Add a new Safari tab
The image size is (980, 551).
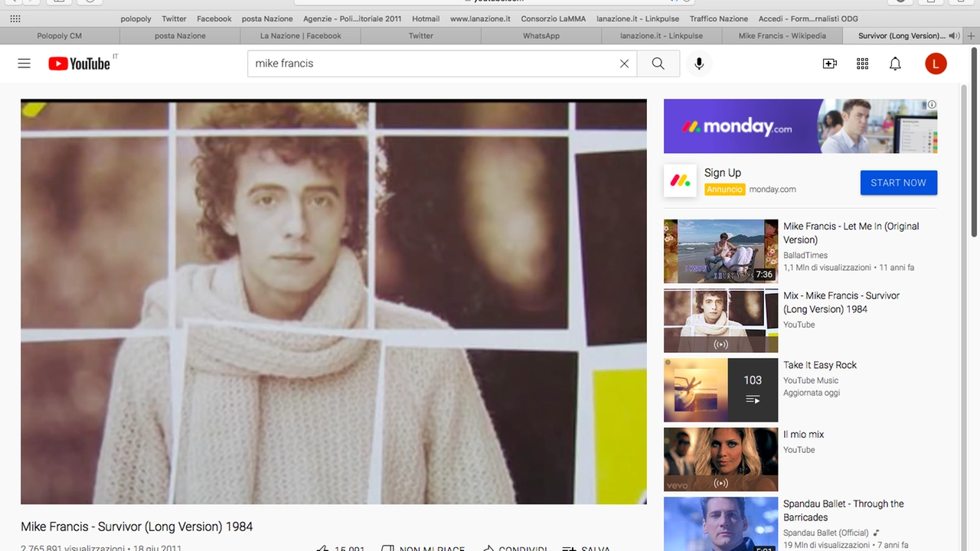(972, 36)
